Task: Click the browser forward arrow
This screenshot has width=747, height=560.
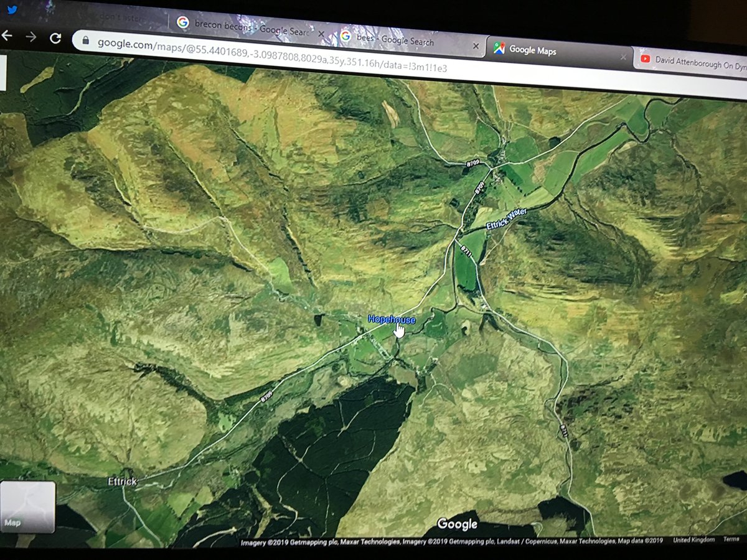Action: pyautogui.click(x=31, y=37)
